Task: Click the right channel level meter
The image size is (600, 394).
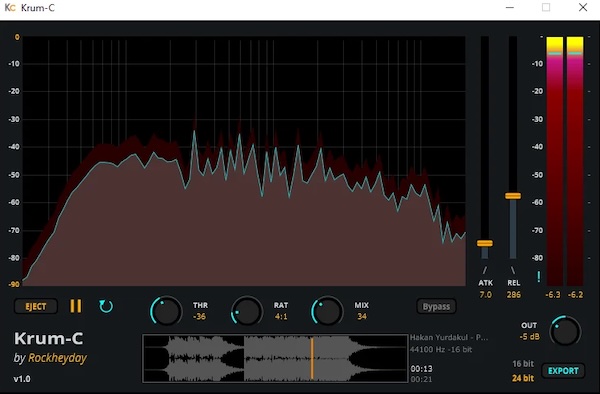Action: [x=575, y=161]
